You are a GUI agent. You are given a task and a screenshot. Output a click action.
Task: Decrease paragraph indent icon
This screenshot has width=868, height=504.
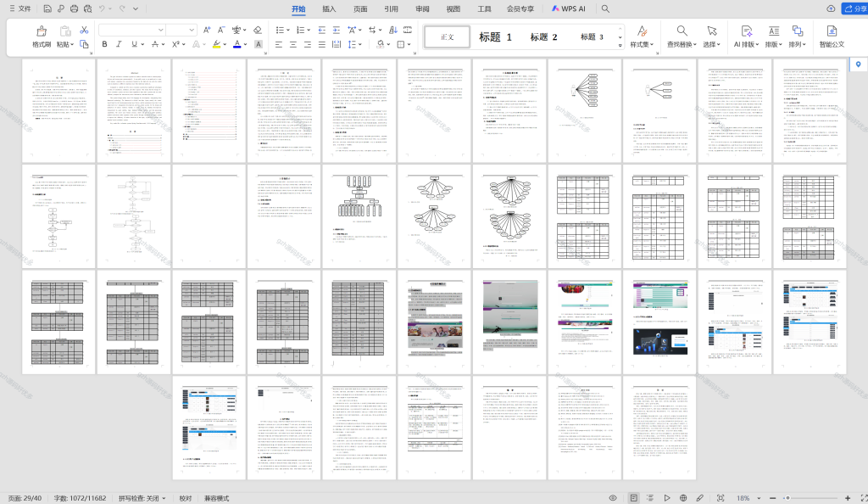321,30
